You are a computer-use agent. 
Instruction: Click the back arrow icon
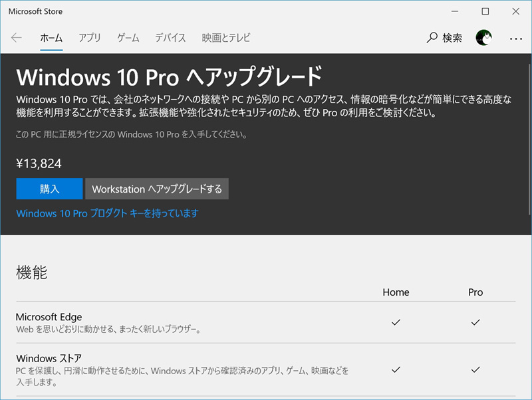pyautogui.click(x=16, y=38)
